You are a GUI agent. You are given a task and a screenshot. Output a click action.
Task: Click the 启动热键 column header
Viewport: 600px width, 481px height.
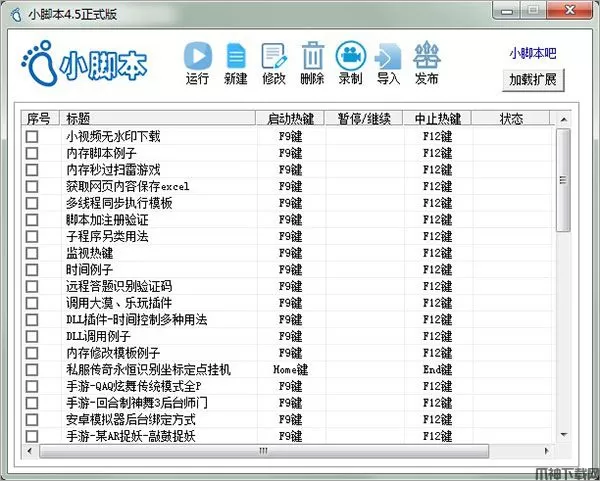coord(290,118)
